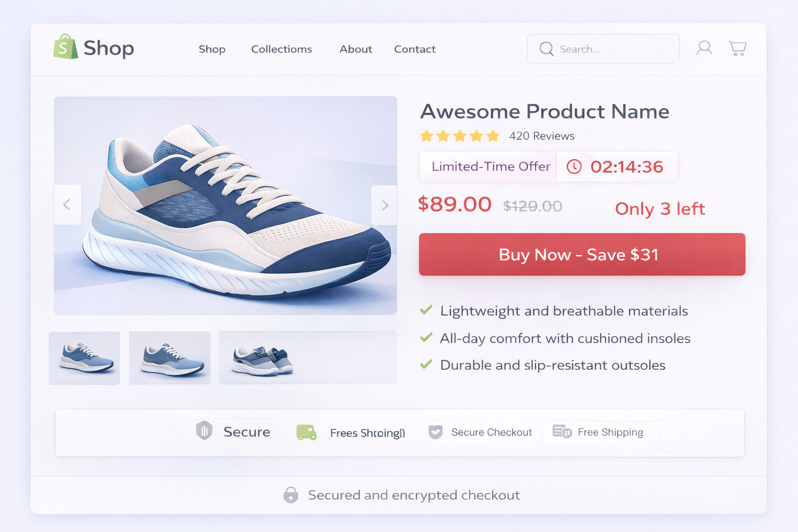Open the Collections menu item
Image resolution: width=798 pixels, height=532 pixels.
[x=282, y=49]
